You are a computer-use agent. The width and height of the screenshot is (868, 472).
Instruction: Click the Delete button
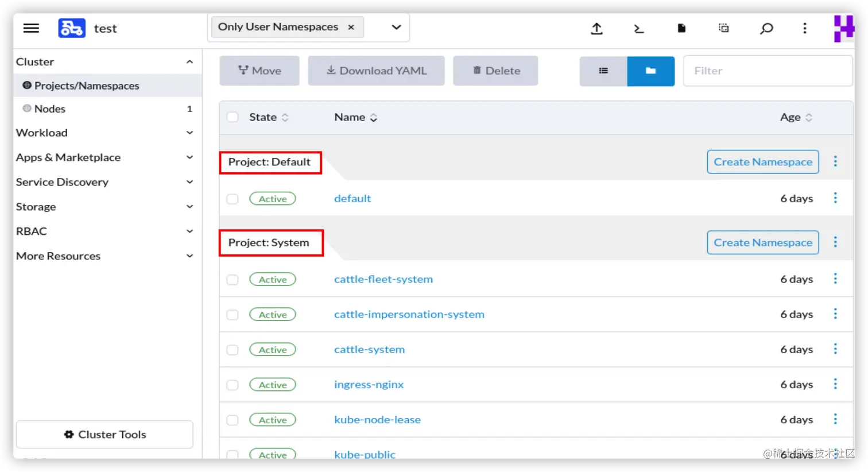pyautogui.click(x=495, y=71)
